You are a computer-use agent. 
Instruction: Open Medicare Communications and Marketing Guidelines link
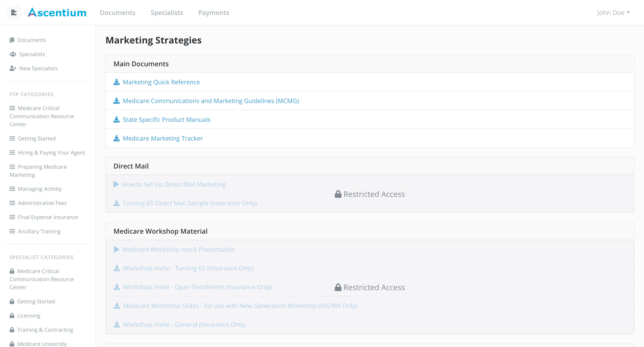click(210, 101)
